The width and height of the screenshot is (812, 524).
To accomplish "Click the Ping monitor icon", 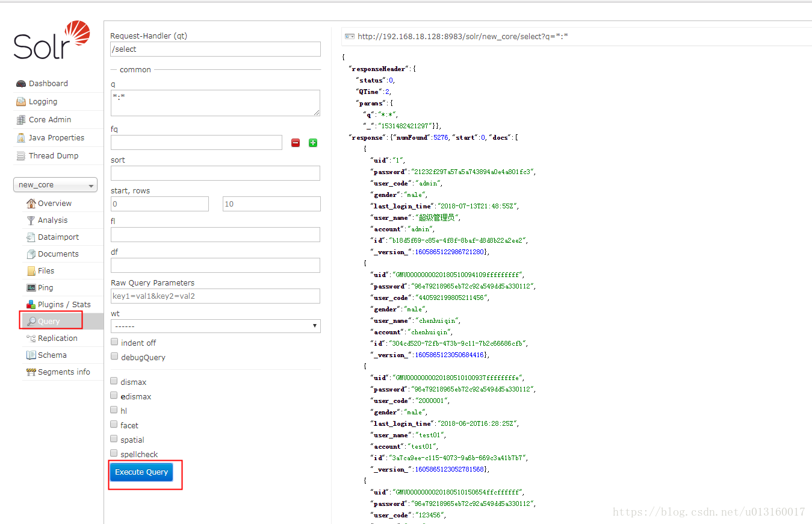I will (31, 288).
